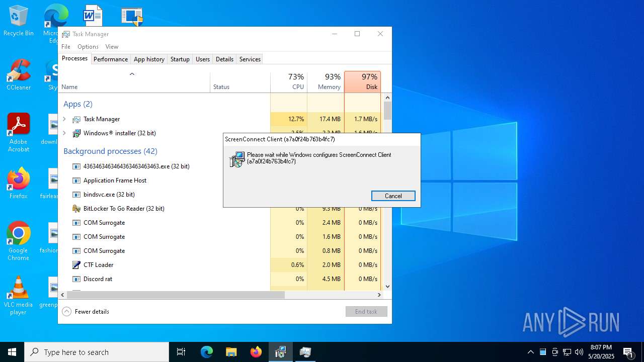Image resolution: width=644 pixels, height=362 pixels.
Task: Click the Task Manager row icon
Action: (x=76, y=119)
